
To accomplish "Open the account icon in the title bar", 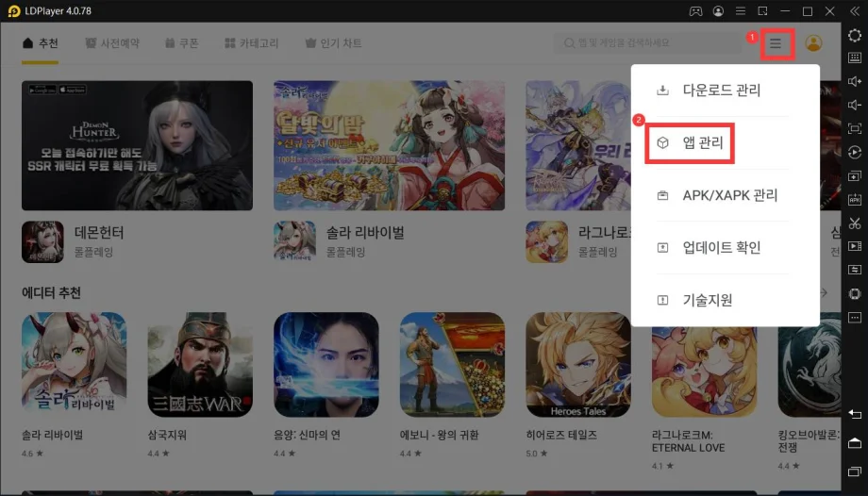I will [719, 11].
